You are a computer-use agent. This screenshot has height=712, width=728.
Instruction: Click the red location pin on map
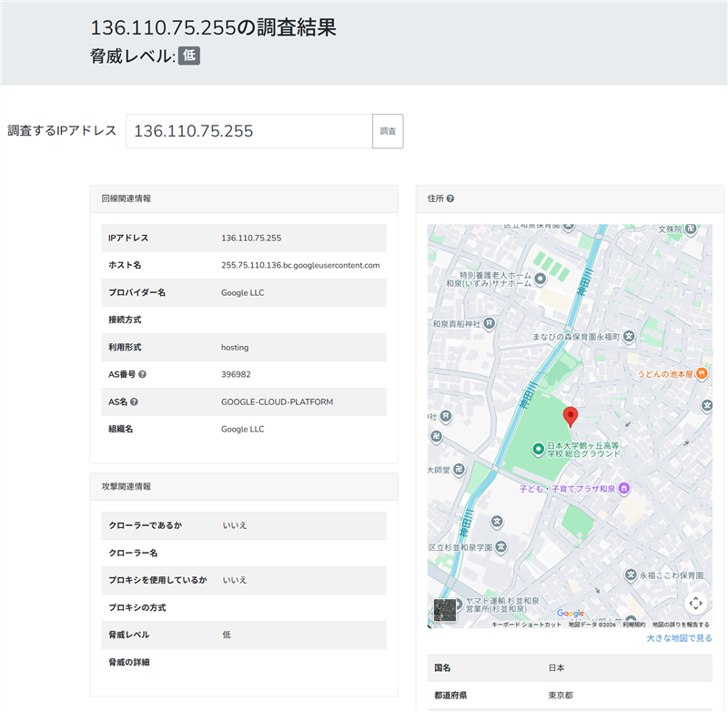(x=571, y=417)
